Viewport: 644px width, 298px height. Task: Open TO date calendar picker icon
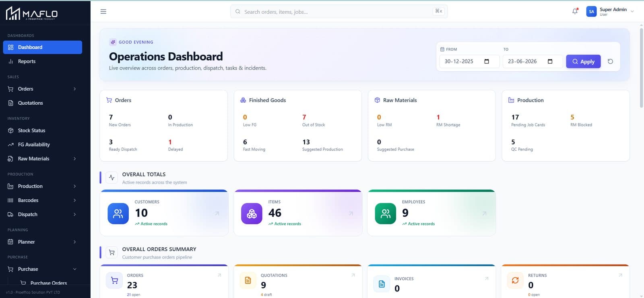(550, 61)
